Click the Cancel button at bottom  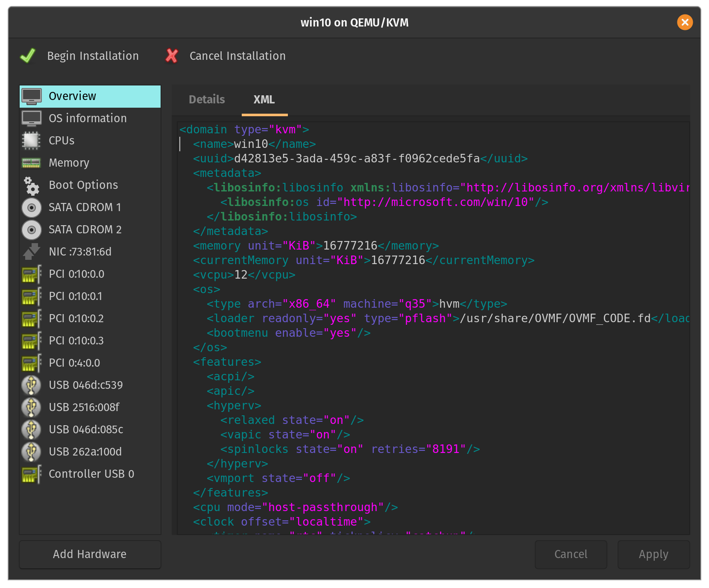[571, 554]
